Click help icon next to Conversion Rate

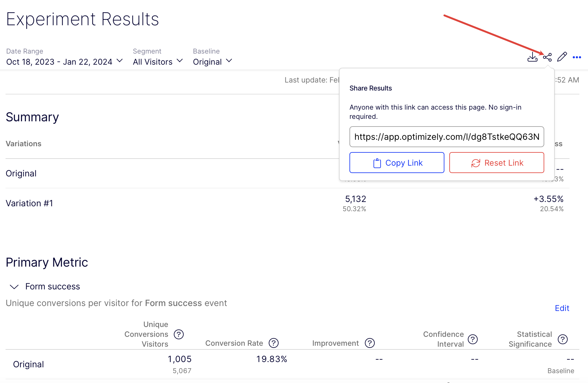273,343
